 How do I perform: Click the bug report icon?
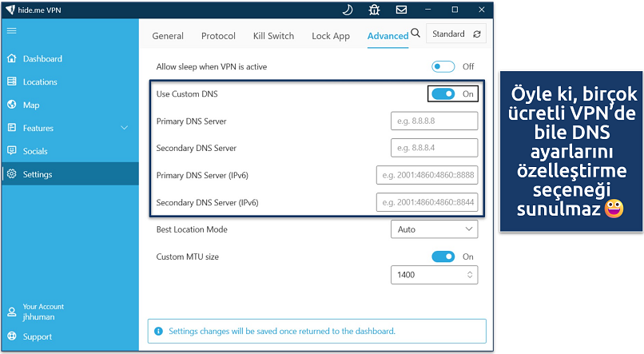376,10
